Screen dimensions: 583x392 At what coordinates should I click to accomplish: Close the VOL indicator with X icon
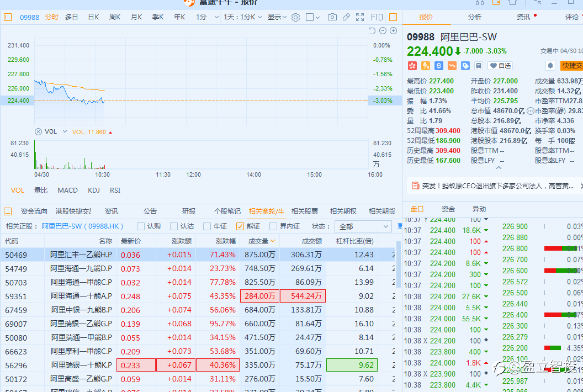(38, 131)
